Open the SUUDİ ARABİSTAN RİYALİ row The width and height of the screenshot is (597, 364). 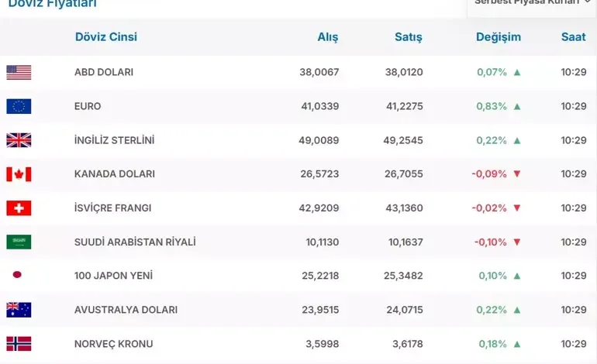pyautogui.click(x=298, y=242)
